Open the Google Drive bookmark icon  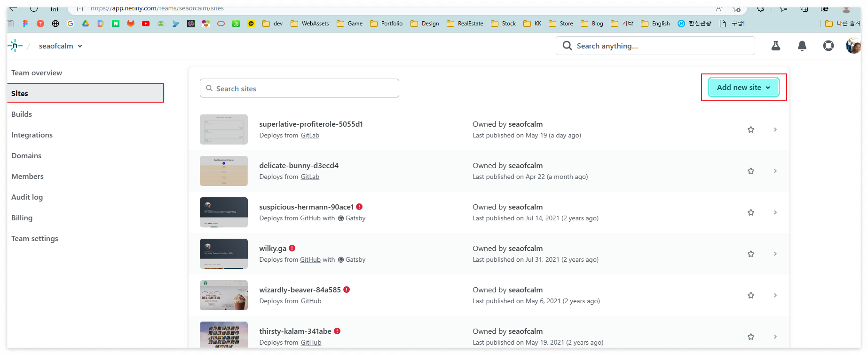[x=86, y=24]
